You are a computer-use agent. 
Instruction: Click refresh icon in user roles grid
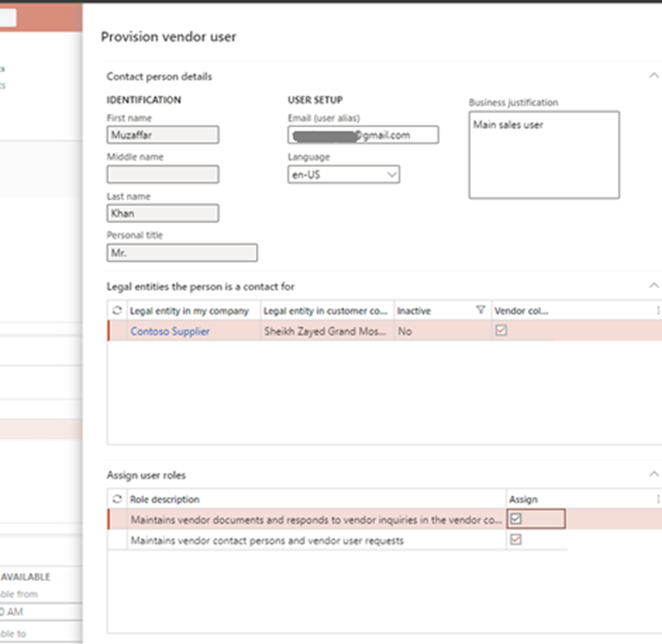(x=117, y=499)
